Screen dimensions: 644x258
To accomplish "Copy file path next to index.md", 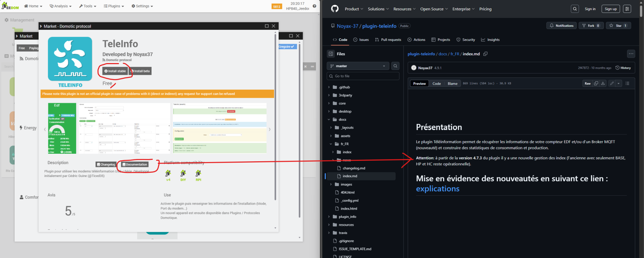I will click(x=486, y=54).
